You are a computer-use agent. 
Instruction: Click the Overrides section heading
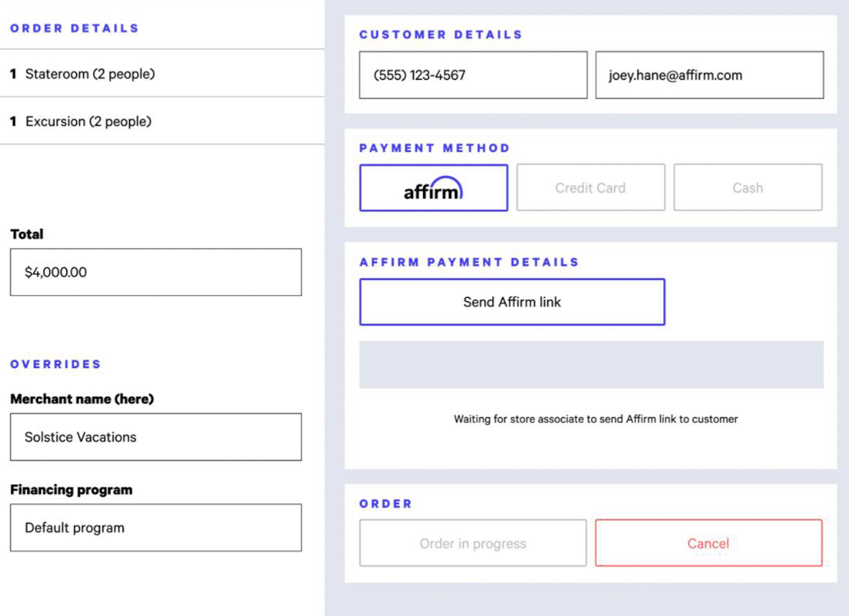coord(56,364)
